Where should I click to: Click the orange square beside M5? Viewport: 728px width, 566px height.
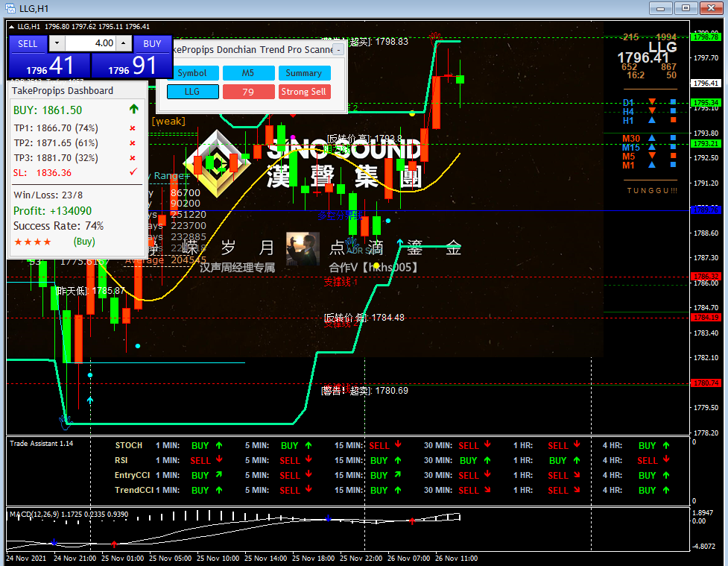coord(673,156)
